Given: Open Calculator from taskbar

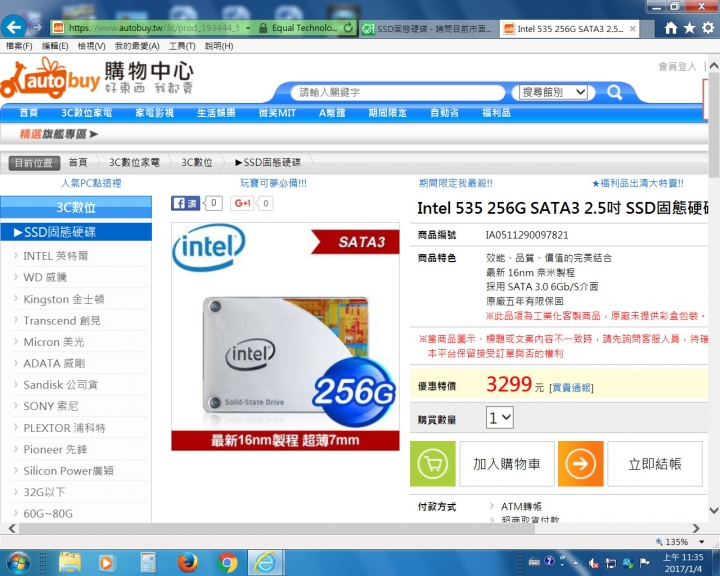Looking at the screenshot, I should point(148,562).
